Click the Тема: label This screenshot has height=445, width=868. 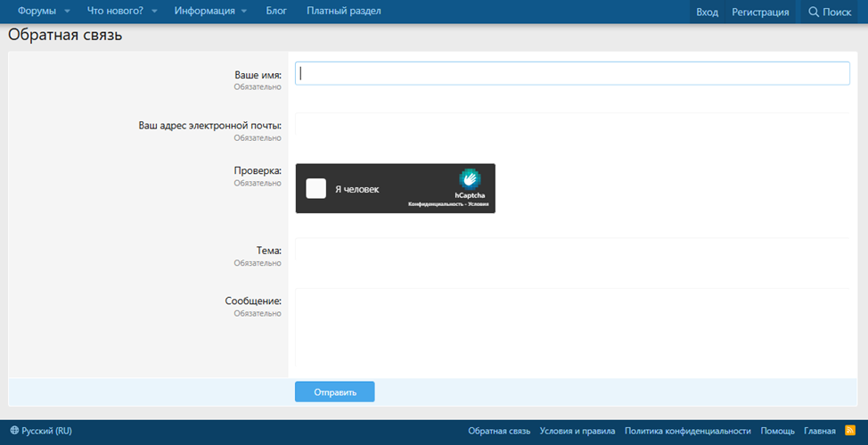click(269, 251)
